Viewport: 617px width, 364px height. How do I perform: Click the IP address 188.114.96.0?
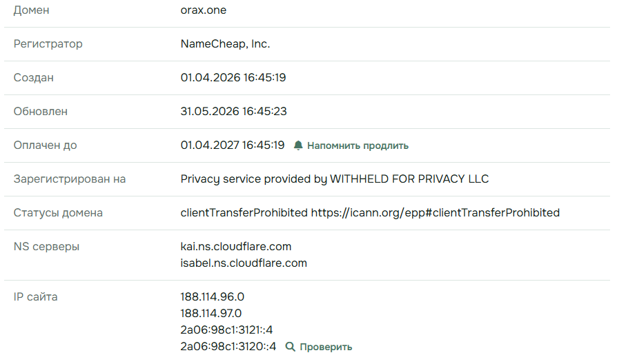coord(212,296)
